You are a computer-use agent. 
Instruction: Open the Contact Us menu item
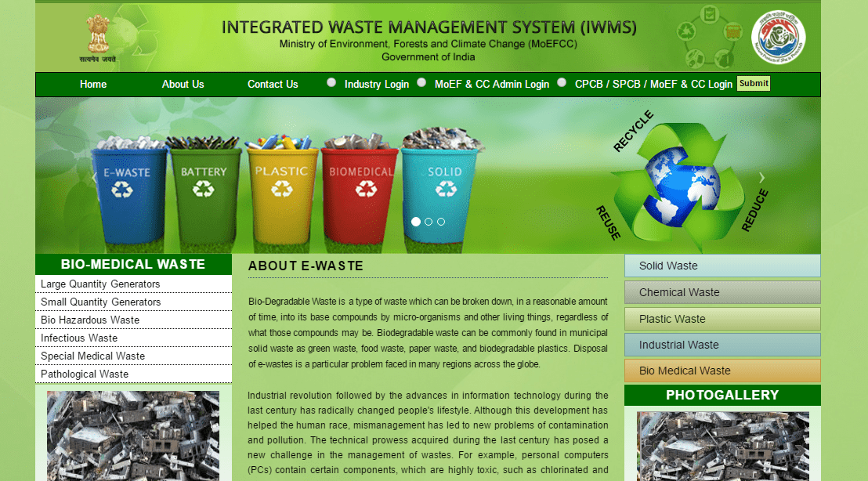coord(273,84)
